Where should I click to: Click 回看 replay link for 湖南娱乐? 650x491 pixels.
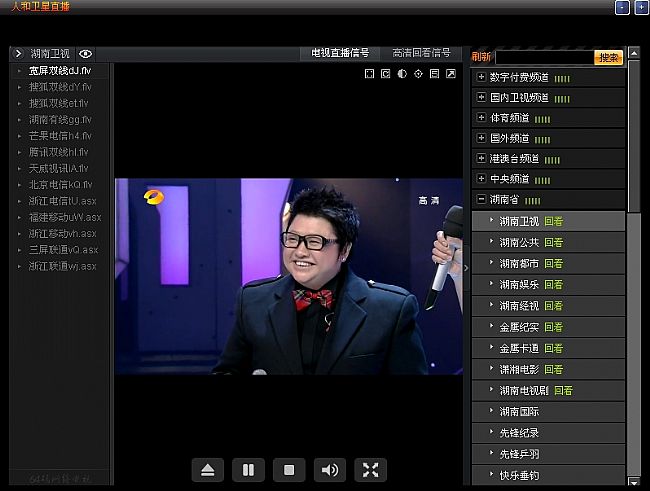[x=553, y=285]
